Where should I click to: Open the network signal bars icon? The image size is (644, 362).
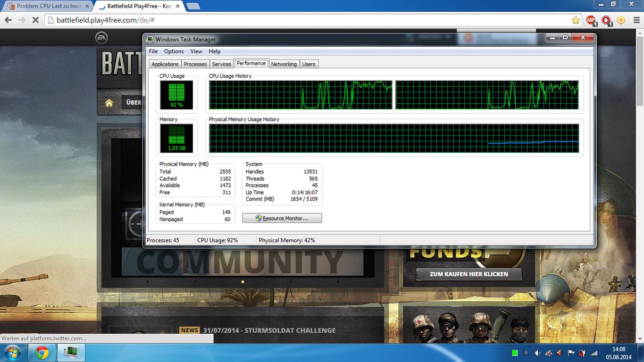[x=594, y=353]
